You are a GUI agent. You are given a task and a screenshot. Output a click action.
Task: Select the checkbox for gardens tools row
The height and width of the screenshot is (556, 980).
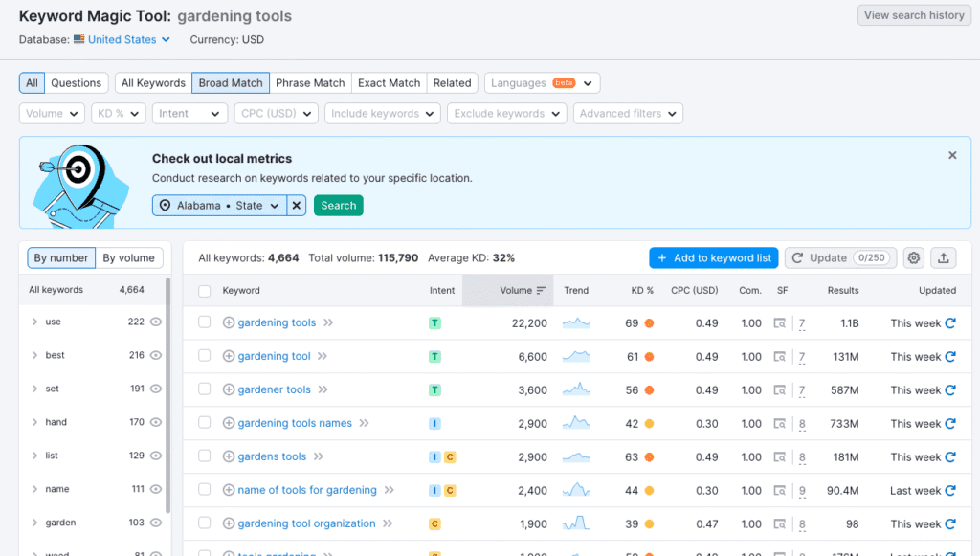204,456
